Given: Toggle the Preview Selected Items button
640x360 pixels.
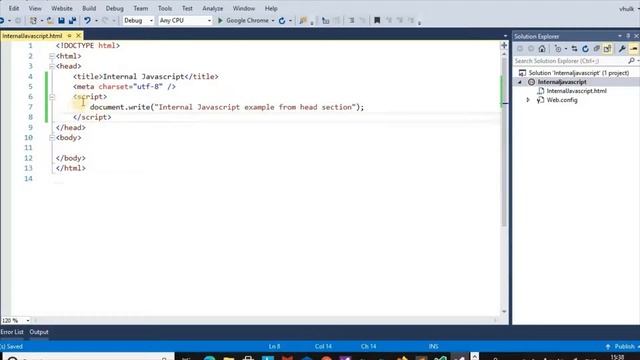Looking at the screenshot, I should pos(633,49).
